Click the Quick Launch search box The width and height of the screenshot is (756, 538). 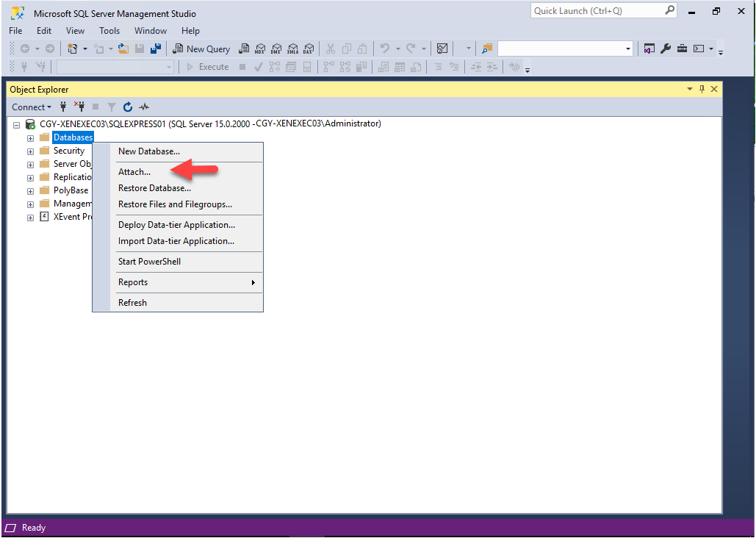597,11
